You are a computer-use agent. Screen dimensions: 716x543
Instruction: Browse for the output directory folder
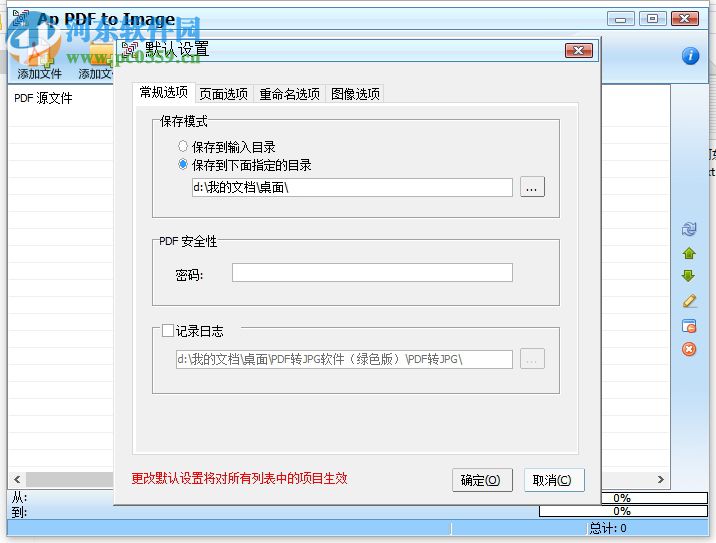tap(532, 187)
